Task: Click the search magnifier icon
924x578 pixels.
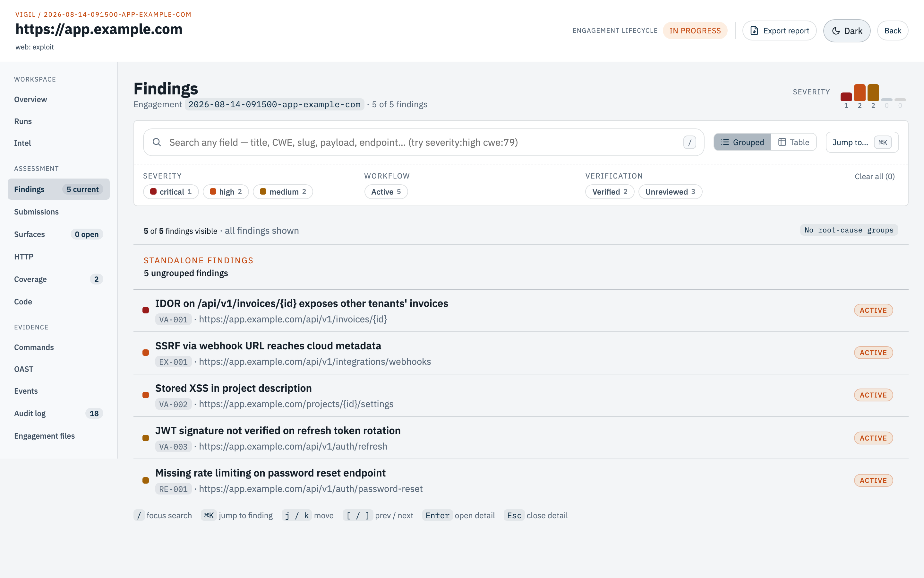Action: click(x=157, y=142)
